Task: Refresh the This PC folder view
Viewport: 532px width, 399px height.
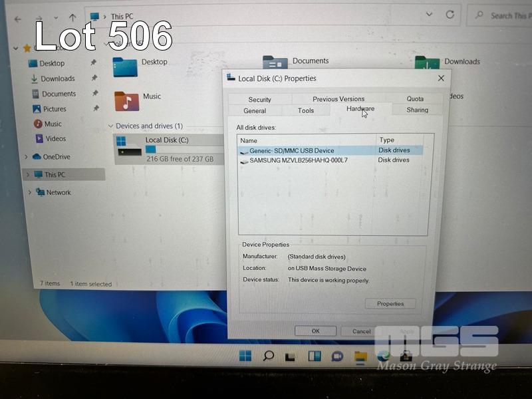Action: coord(450,15)
